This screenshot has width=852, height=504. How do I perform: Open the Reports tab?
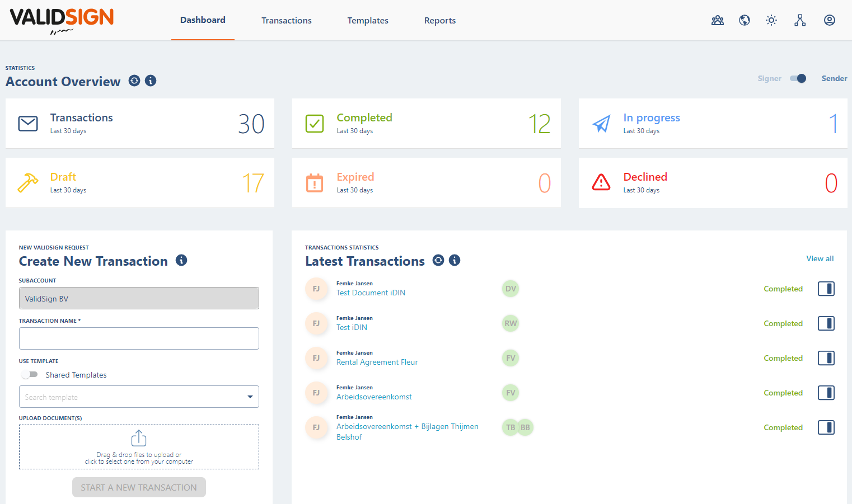(x=439, y=20)
